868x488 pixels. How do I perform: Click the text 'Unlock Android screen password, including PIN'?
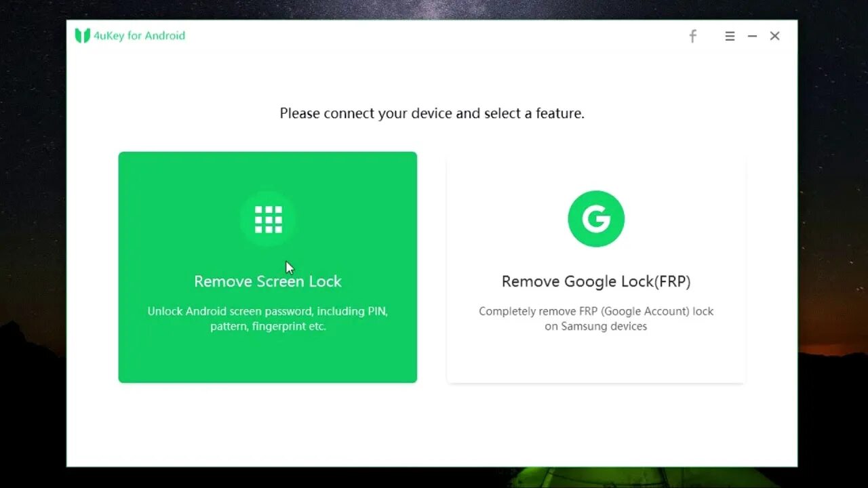[x=268, y=311]
